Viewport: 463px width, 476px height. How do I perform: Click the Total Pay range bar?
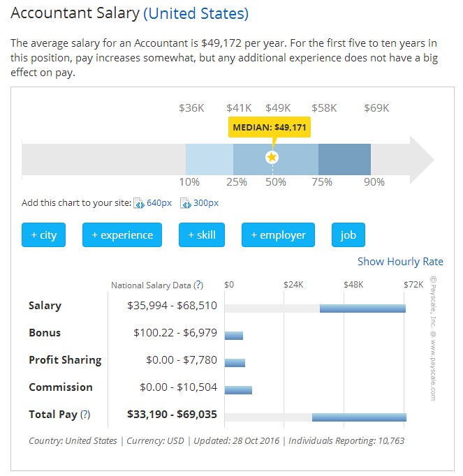coord(359,417)
